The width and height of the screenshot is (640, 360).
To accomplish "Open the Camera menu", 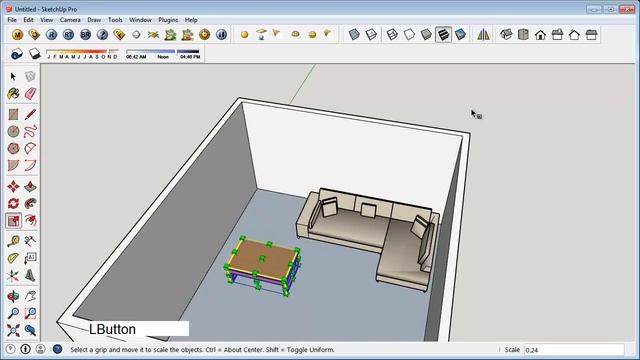I will (x=70, y=20).
